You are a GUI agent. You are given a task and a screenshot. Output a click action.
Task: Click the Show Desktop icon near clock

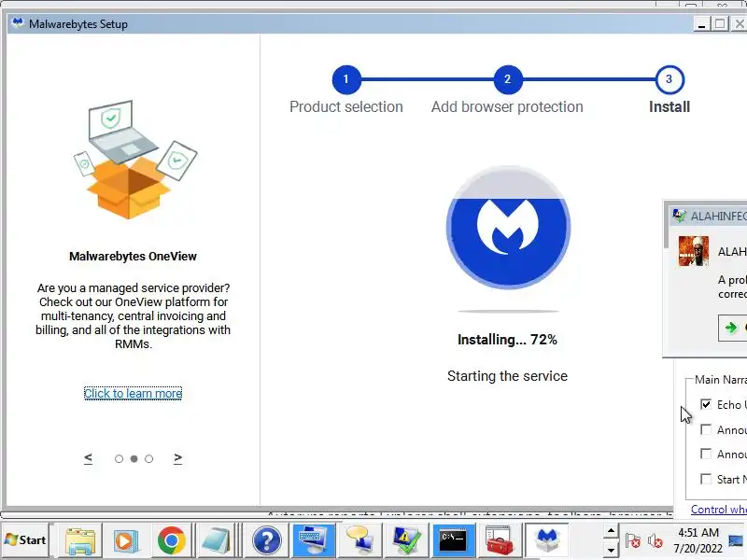click(x=736, y=540)
